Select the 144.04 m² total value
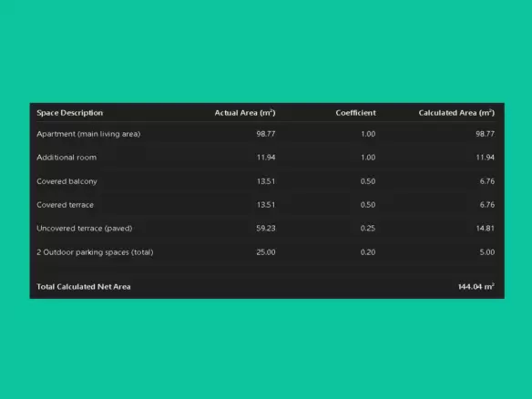This screenshot has width=532, height=399. [x=476, y=287]
